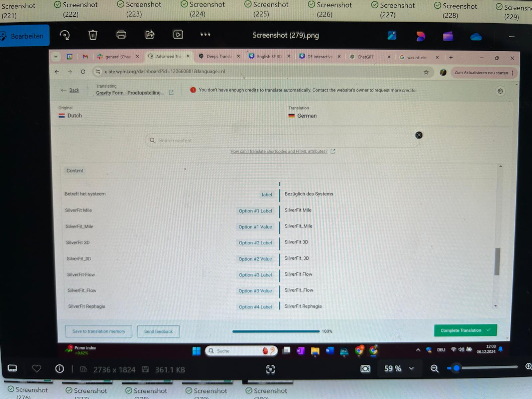The height and width of the screenshot is (399, 532).
Task: Click the center scan/visual search icon in Photos
Action: click(x=271, y=369)
